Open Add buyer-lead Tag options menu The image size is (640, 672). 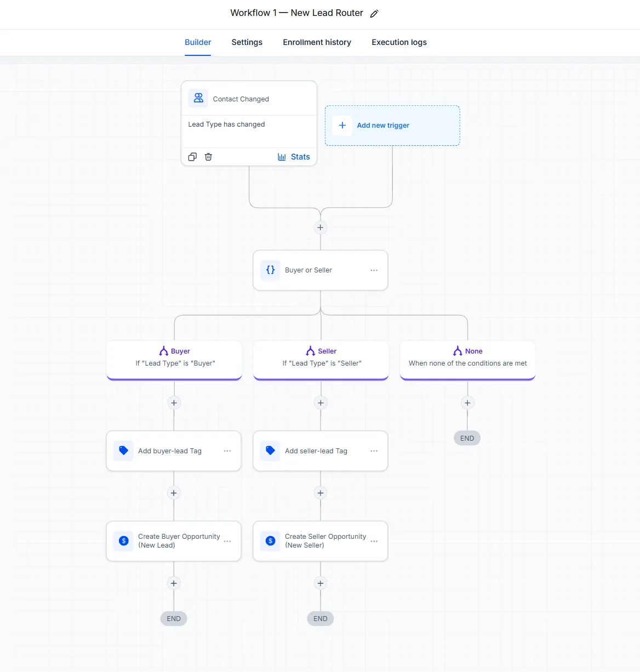click(227, 451)
